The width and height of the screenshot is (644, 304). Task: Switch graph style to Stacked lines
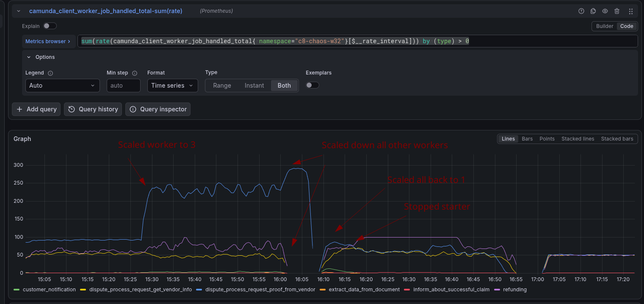(578, 139)
